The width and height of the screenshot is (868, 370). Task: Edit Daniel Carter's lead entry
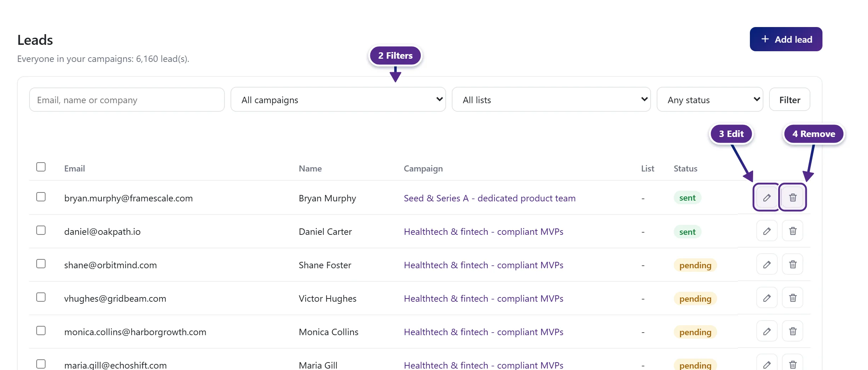click(x=767, y=231)
